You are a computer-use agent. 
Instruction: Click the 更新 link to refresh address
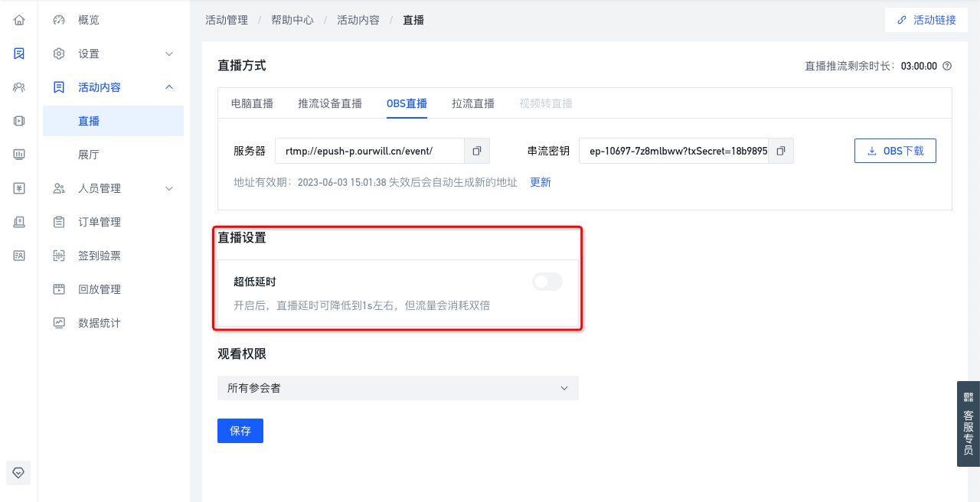click(541, 182)
